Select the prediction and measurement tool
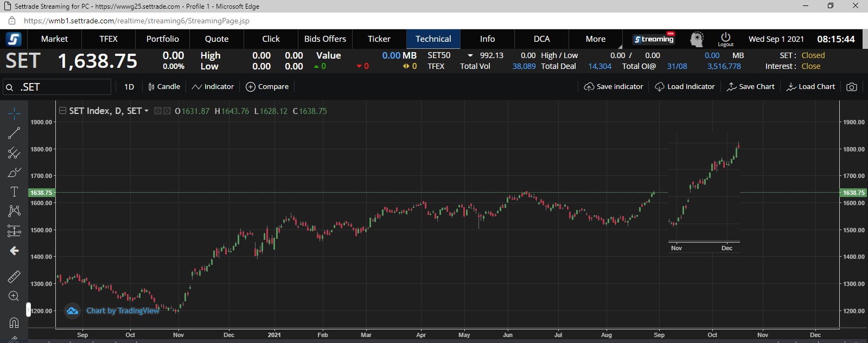 point(14,231)
